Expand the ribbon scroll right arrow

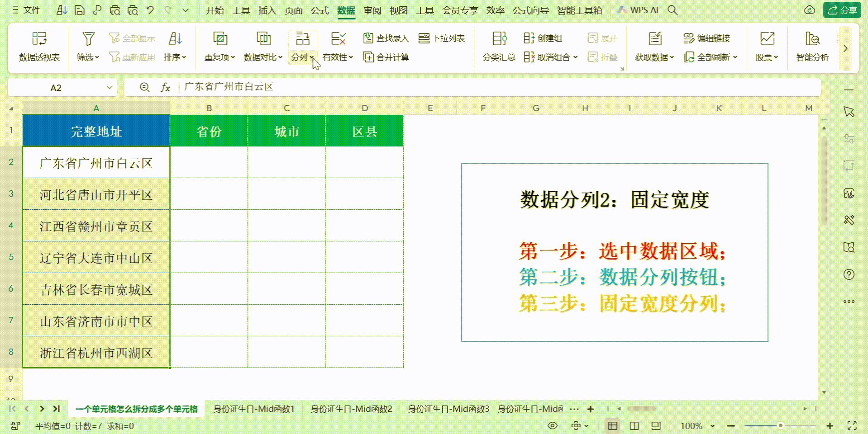click(x=845, y=48)
